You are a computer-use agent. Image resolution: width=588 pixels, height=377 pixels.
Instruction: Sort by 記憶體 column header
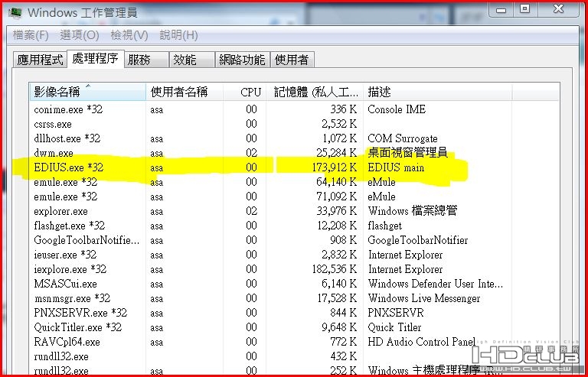tap(315, 92)
